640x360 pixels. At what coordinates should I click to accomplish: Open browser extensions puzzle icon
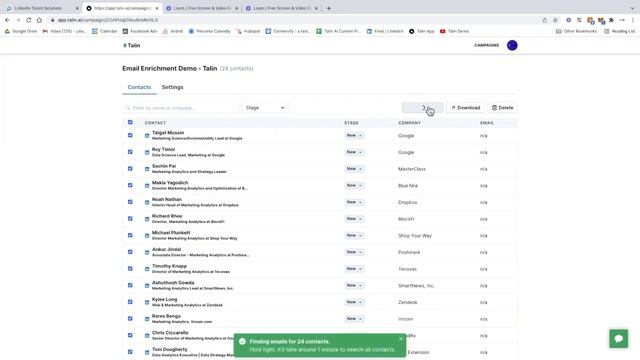[611, 20]
